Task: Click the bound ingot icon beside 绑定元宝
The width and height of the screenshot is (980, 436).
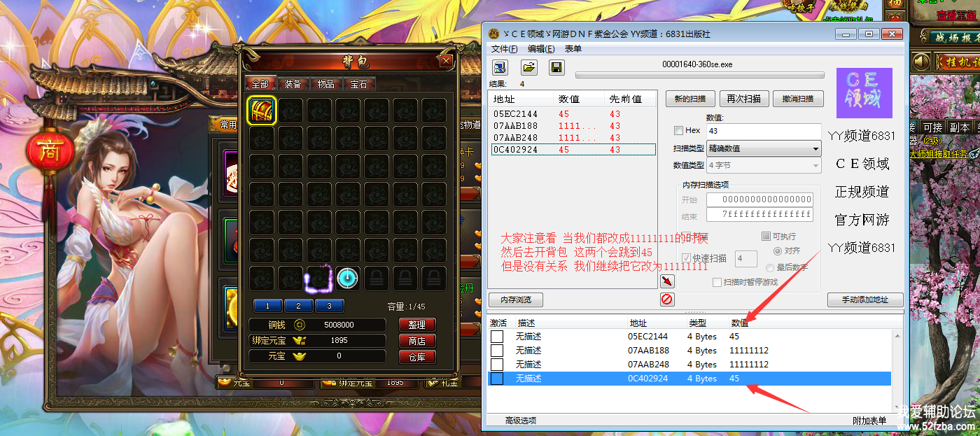Action: tap(300, 340)
